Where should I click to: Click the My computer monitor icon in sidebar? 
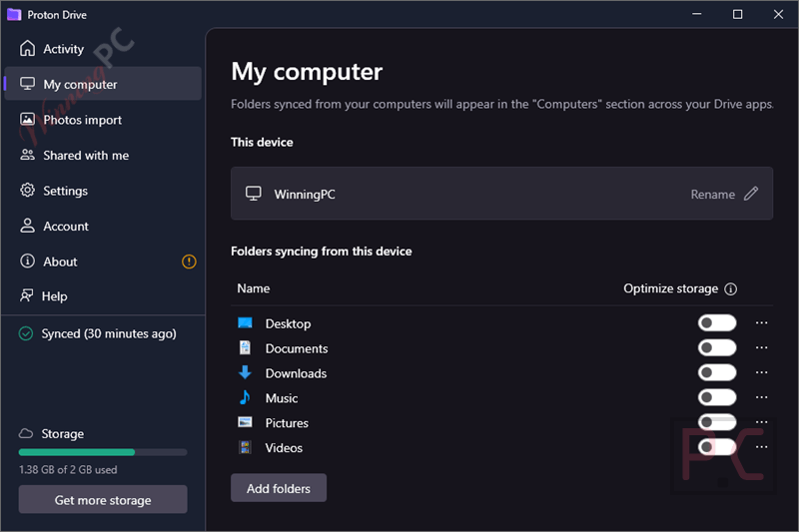[28, 84]
